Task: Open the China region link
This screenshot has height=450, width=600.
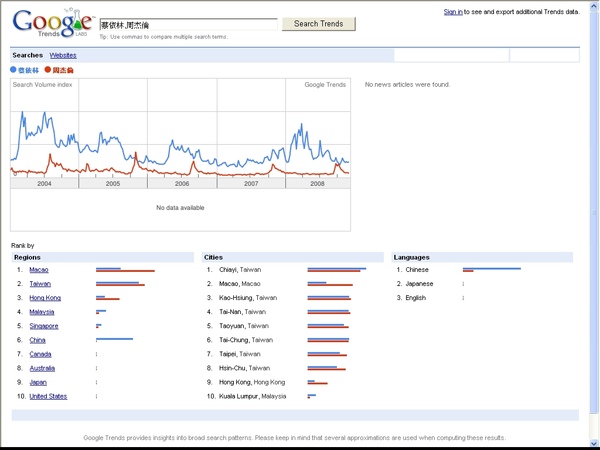Action: (38, 340)
